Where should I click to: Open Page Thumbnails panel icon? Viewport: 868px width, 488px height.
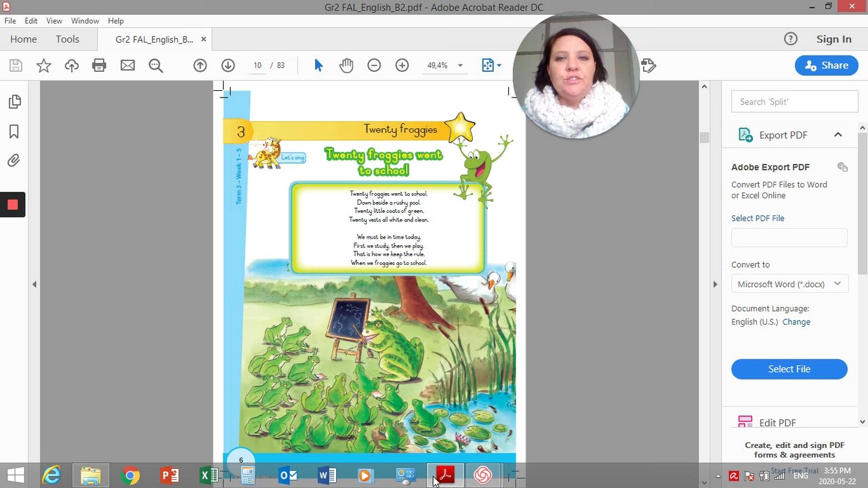click(14, 102)
